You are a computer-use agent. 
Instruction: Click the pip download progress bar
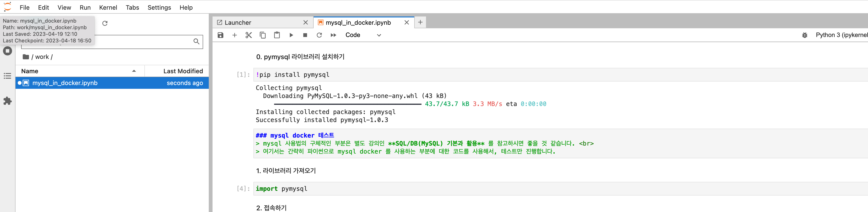tap(347, 104)
